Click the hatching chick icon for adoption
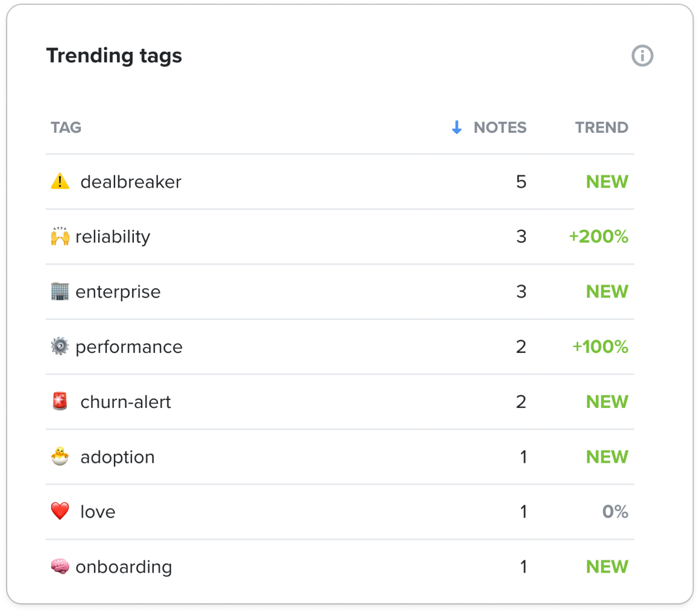 pyautogui.click(x=60, y=457)
